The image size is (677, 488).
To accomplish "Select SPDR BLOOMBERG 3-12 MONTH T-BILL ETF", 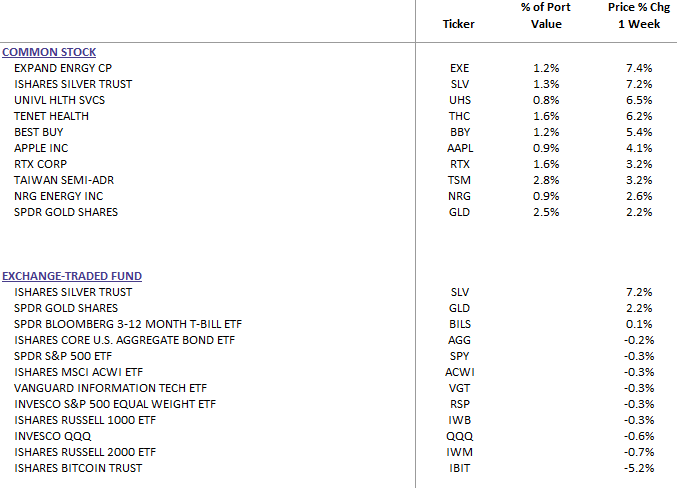I will [x=127, y=324].
